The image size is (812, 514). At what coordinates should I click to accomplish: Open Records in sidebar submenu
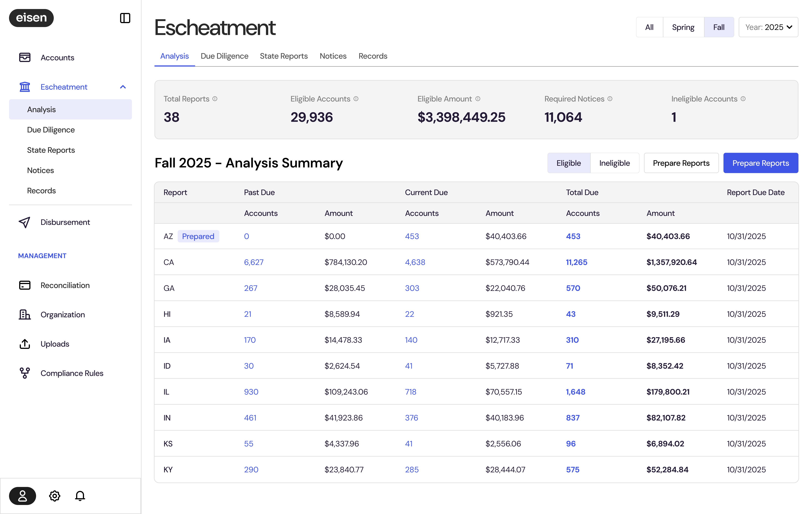pos(42,190)
